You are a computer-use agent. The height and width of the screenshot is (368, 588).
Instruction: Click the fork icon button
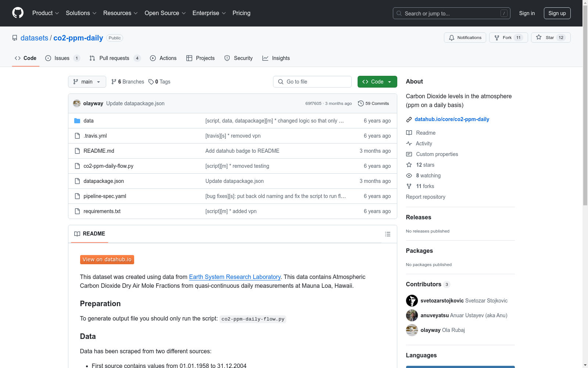[x=497, y=38]
